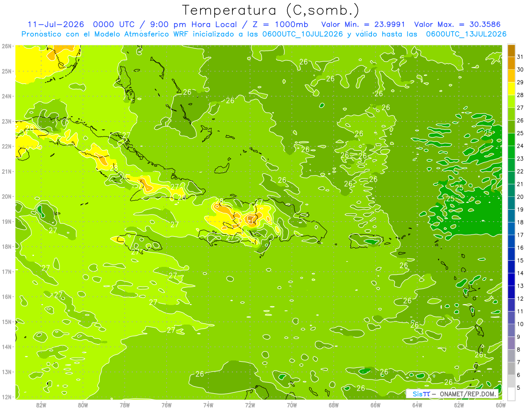Click the color bar label 29

pyautogui.click(x=520, y=82)
